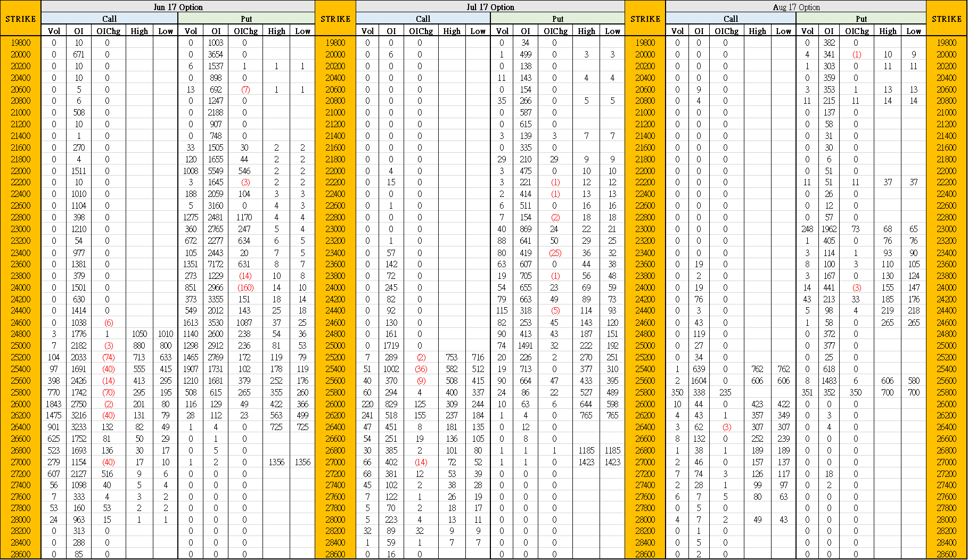Select Jun 17 Put OI cell 5549

[x=216, y=171]
